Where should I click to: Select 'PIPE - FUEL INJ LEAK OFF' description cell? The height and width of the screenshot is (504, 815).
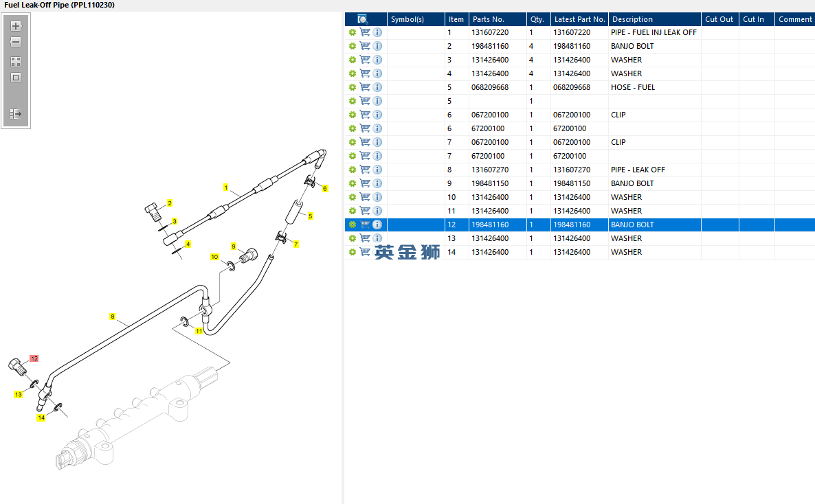click(x=655, y=32)
